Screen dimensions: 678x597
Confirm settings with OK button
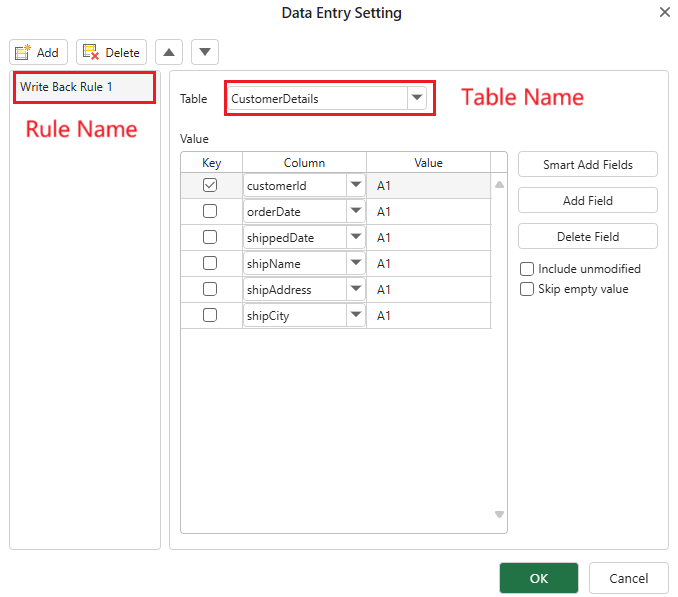[x=538, y=578]
